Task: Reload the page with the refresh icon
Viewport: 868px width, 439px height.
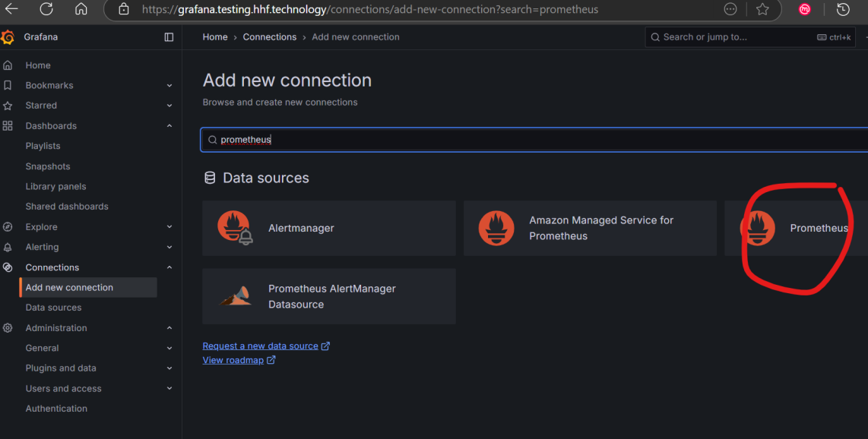Action: 46,9
